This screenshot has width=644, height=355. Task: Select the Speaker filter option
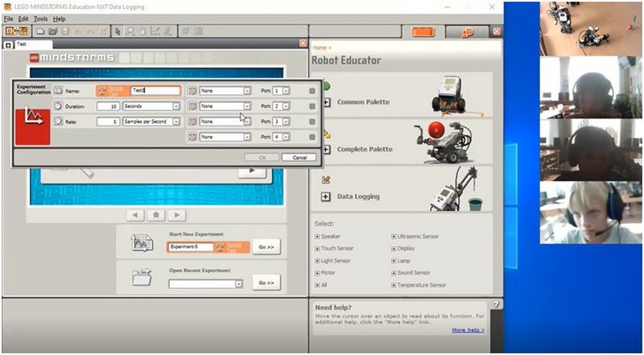tap(328, 237)
